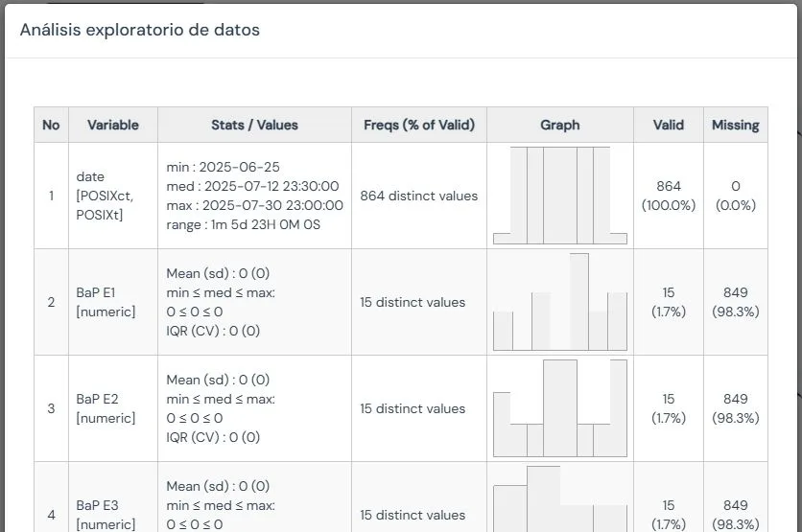Screen dimensions: 802x532
Task: Click BaP E2 valid count '15 (1.7%)'
Action: tap(669, 408)
